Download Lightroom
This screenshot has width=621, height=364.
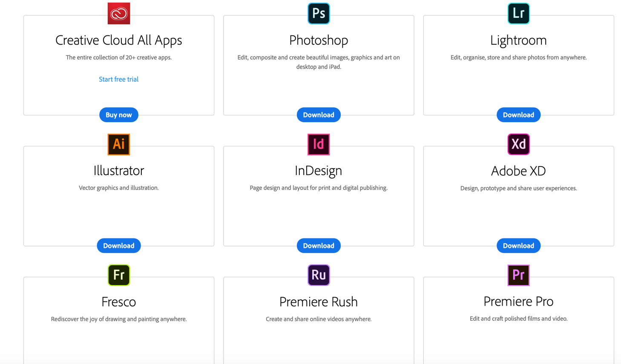point(518,115)
